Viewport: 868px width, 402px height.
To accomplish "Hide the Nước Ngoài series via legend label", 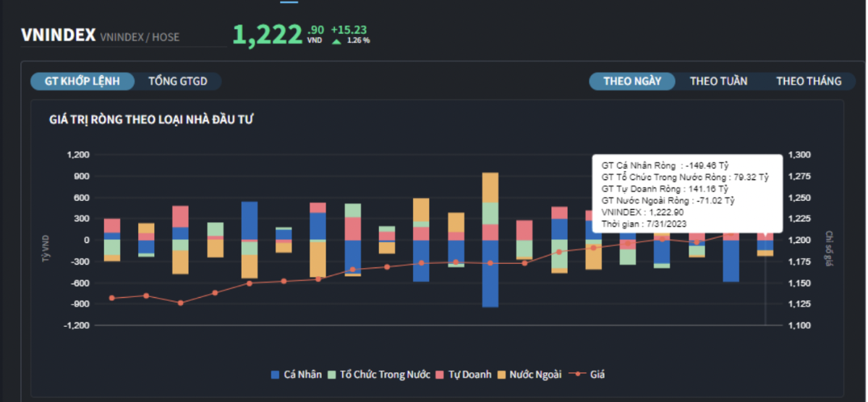I will pos(535,375).
